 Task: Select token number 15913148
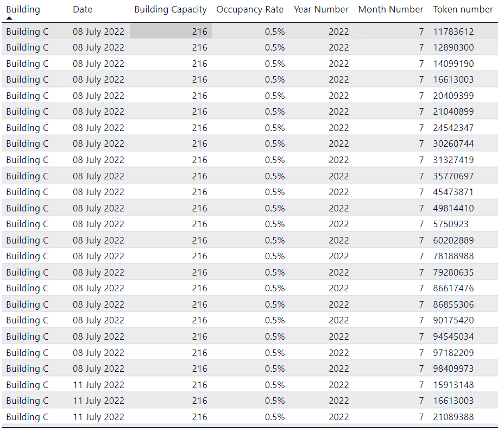point(453,385)
